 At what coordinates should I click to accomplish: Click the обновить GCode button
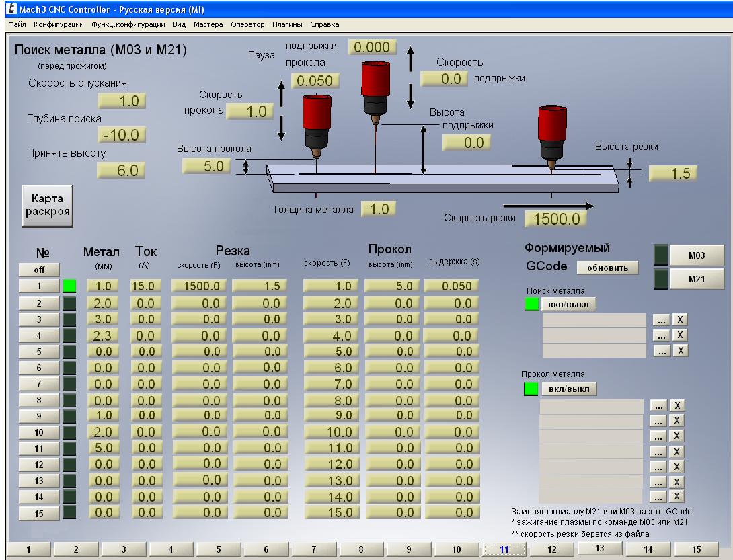(x=607, y=268)
